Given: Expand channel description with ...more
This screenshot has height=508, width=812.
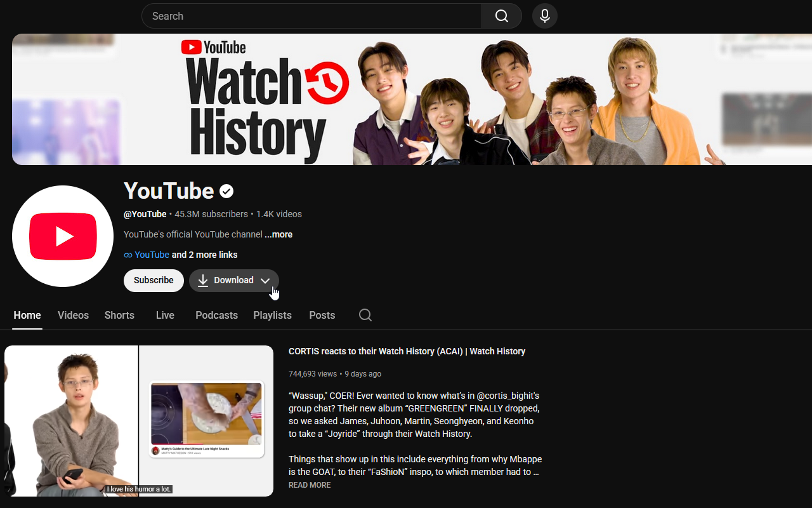Looking at the screenshot, I should click(278, 234).
